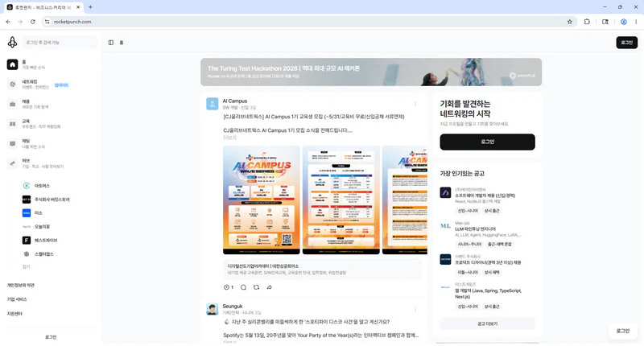This screenshot has width=644, height=346.
Task: Open the 패스트파이브 black F logo
Action: point(27,241)
